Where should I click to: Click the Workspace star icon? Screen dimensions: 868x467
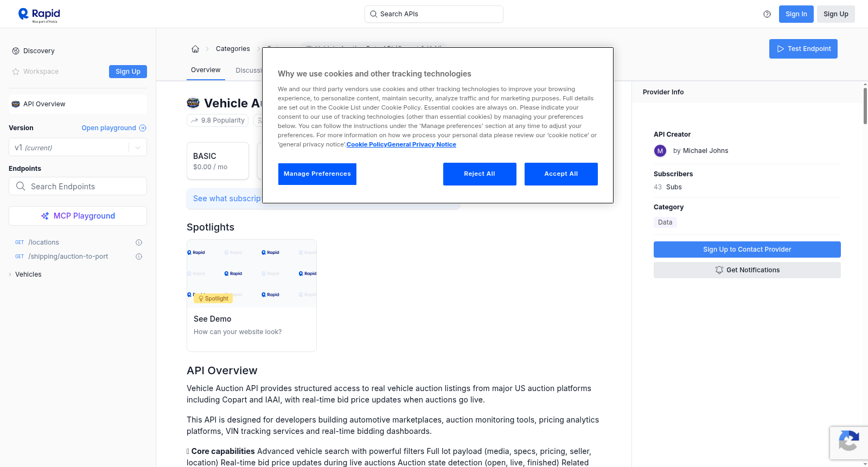16,72
